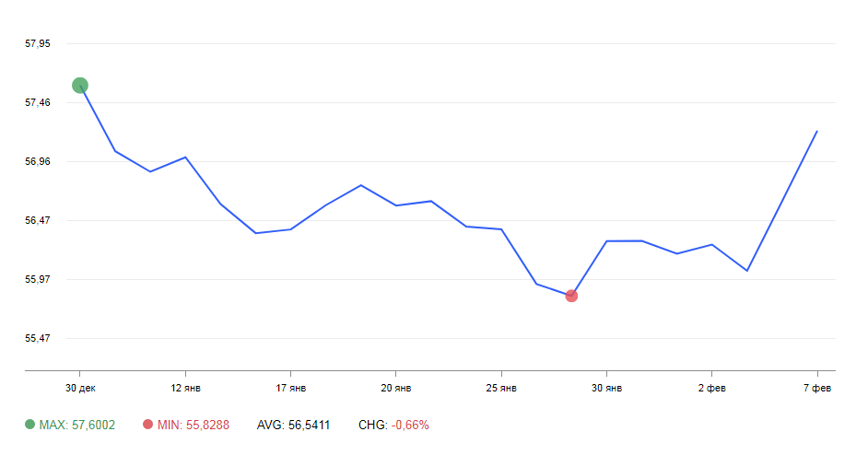Viewport: 868px width, 455px height.
Task: Click the '17 янв' date label
Action: (x=291, y=388)
